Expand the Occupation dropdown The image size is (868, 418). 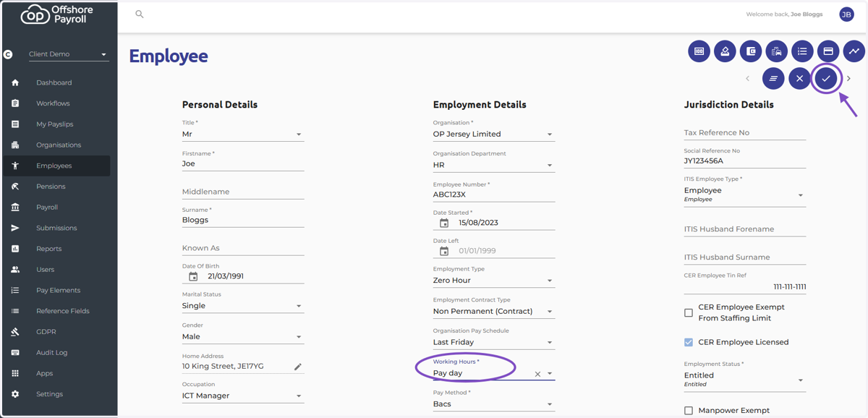[242, 396]
